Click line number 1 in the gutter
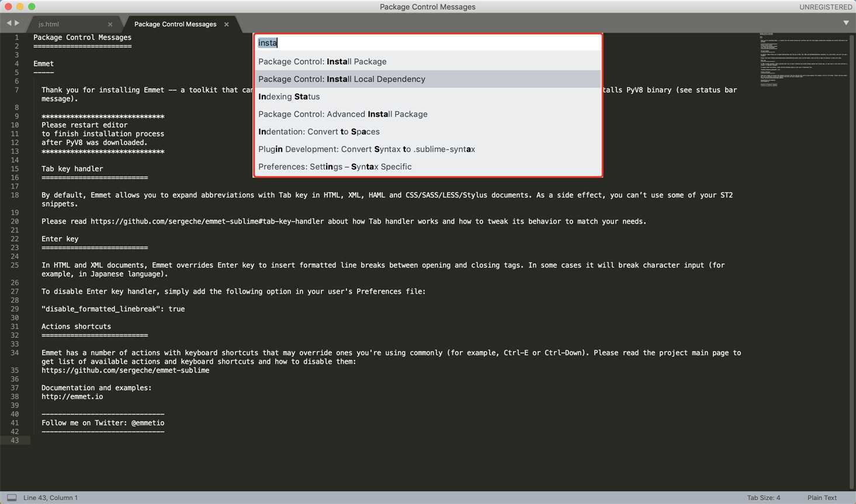The width and height of the screenshot is (856, 504). pos(16,37)
